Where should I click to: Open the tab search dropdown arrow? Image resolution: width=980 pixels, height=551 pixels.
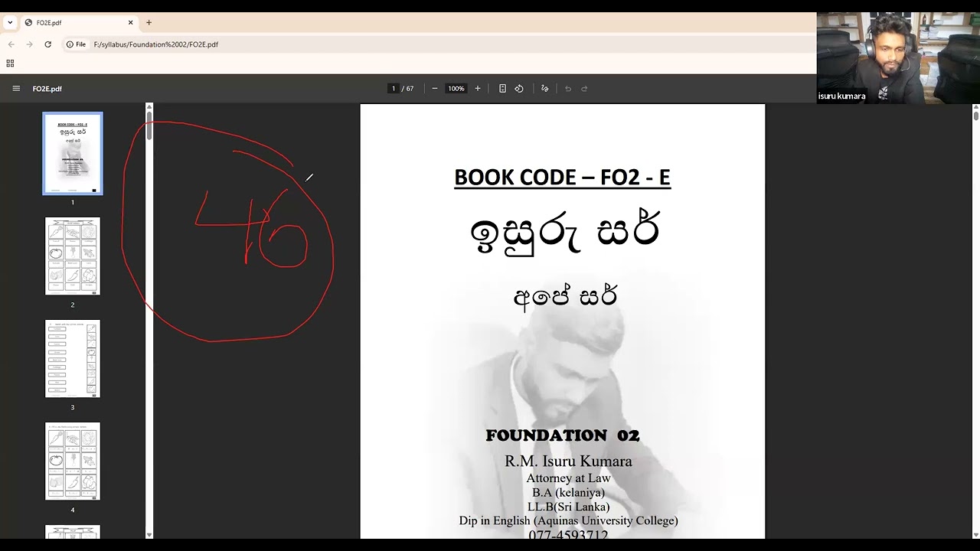click(10, 23)
